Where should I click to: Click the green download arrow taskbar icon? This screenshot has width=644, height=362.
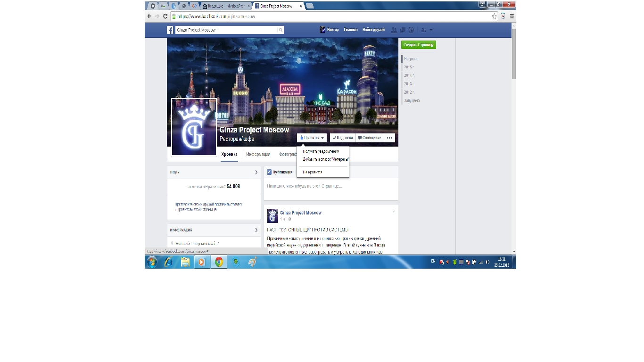[236, 262]
